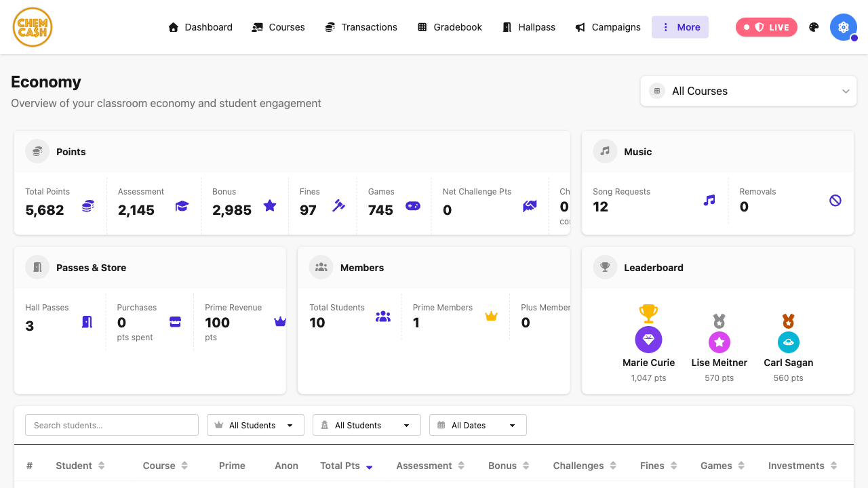Navigate to Hallpass
Screen dimensions: 868x488
tap(528, 27)
